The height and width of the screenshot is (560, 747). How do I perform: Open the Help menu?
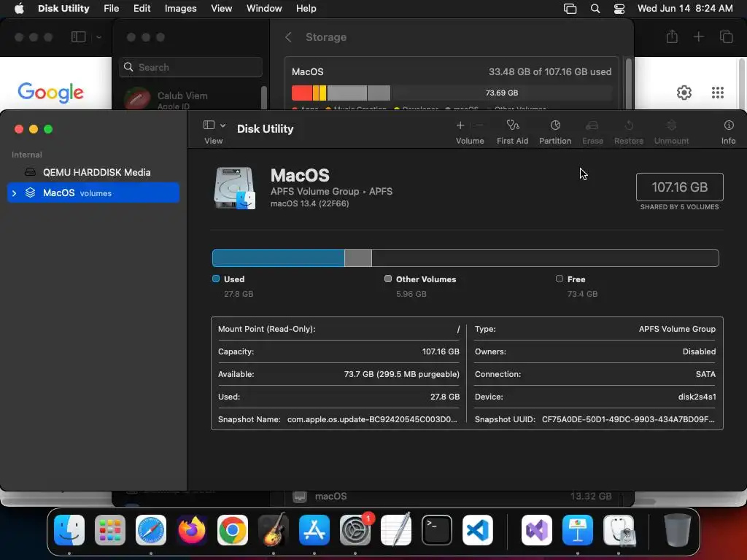(306, 9)
